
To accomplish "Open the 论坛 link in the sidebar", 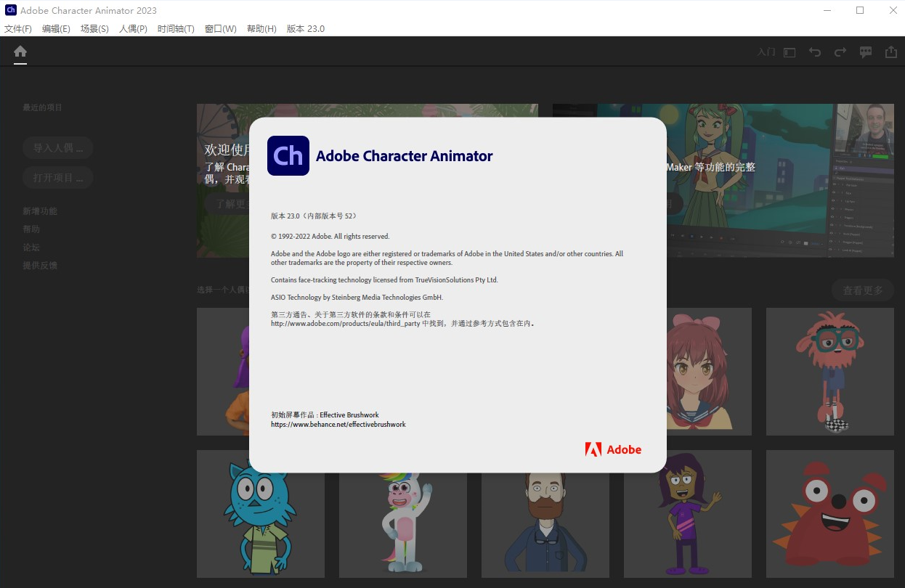I will [31, 247].
